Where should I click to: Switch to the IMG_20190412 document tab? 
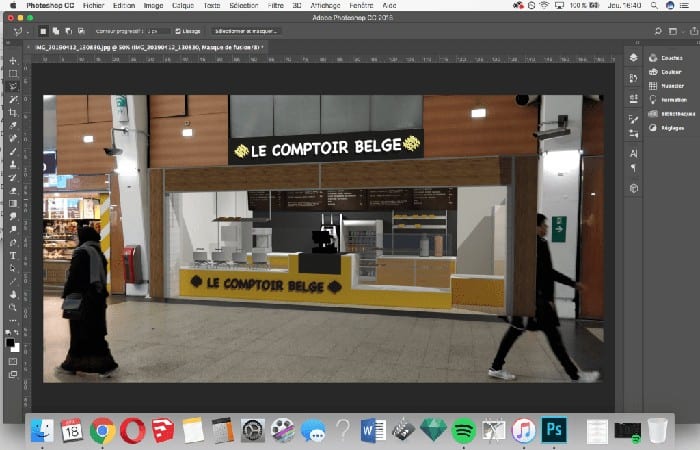149,47
